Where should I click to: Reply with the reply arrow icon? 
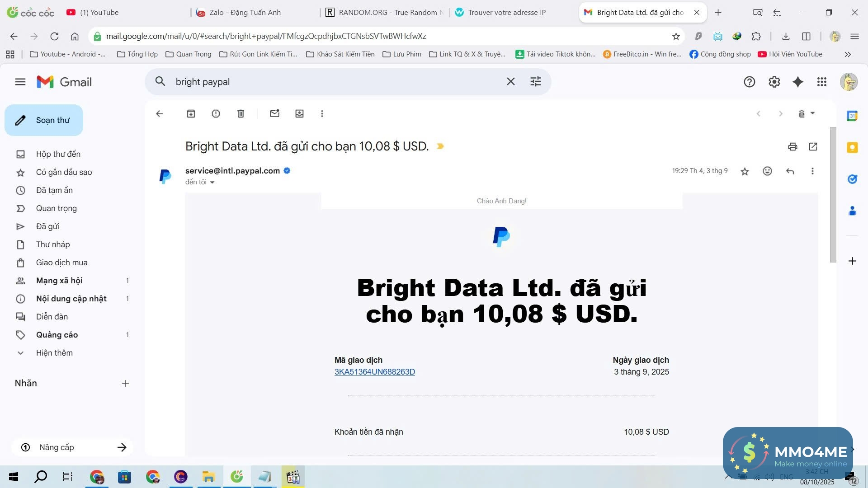tap(790, 171)
